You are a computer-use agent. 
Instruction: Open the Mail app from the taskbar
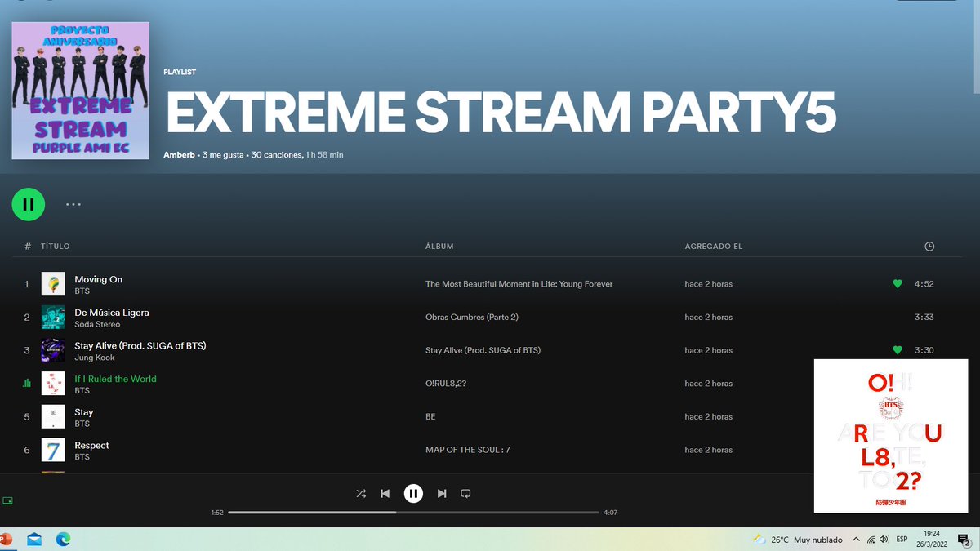(34, 539)
